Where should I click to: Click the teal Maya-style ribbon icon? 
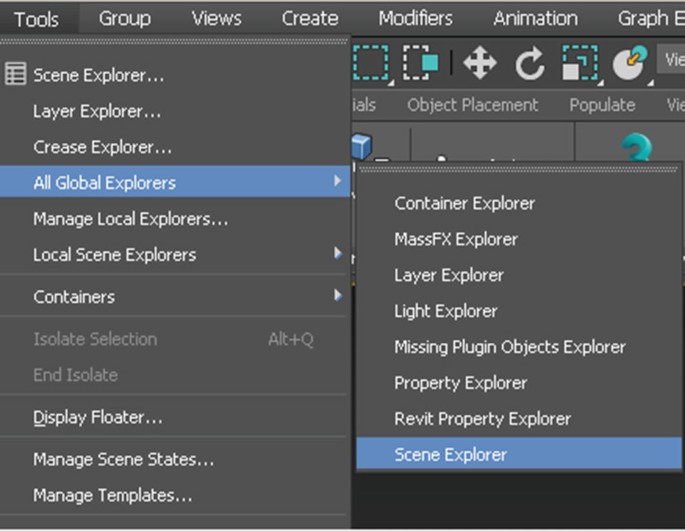tap(636, 148)
